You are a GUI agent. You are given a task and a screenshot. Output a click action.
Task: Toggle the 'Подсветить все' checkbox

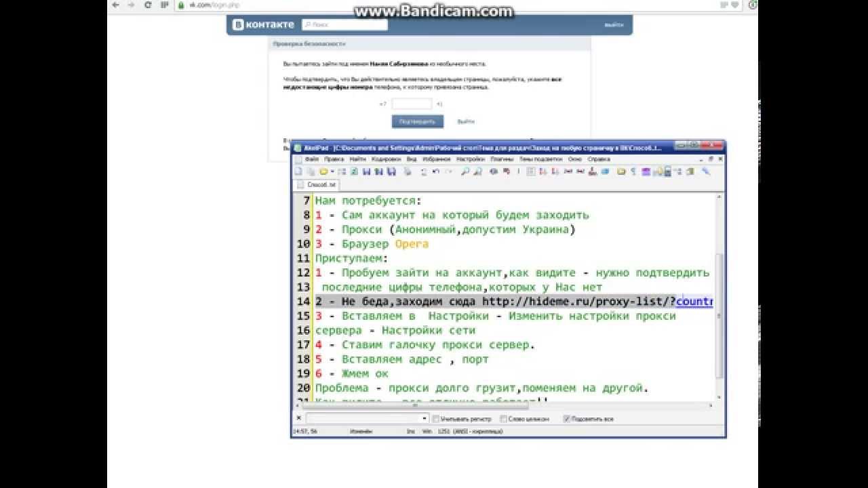click(x=566, y=419)
